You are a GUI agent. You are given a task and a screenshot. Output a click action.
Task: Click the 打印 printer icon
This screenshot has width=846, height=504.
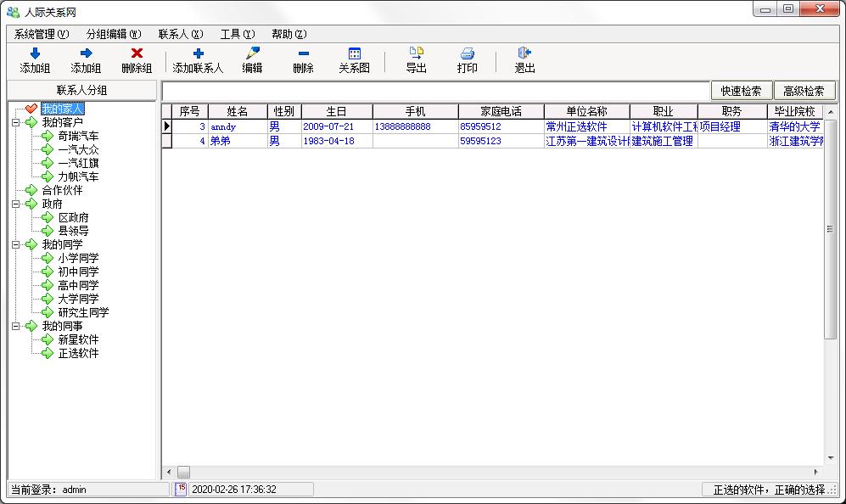pos(467,53)
